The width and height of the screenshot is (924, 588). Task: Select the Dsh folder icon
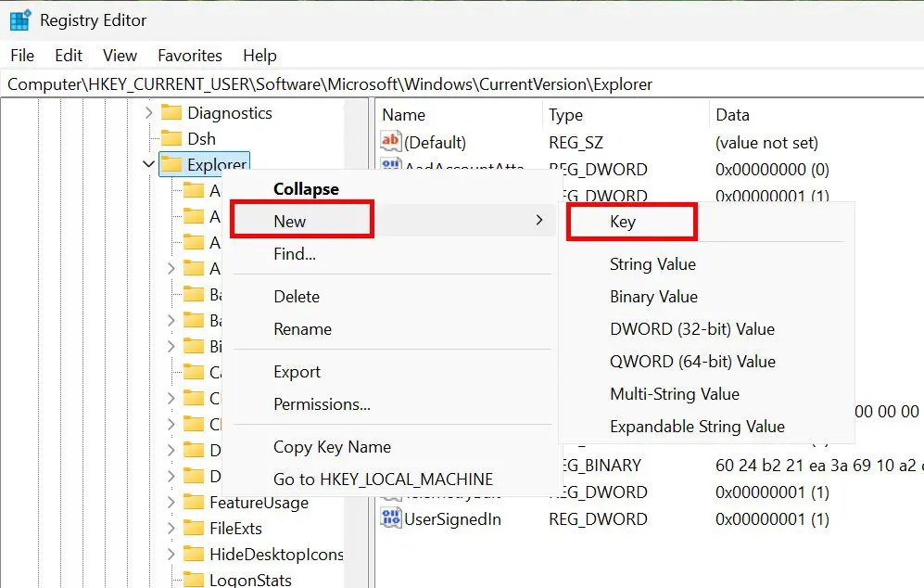[x=171, y=138]
